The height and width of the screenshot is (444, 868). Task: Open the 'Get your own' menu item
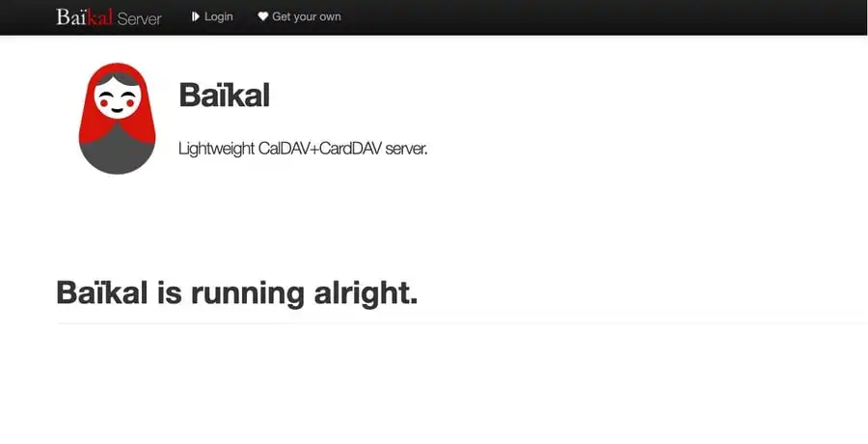click(x=306, y=16)
